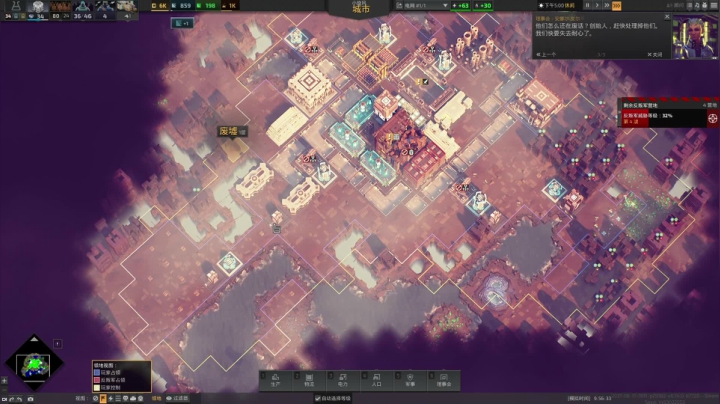Click the power grid icon beside 电网
The width and height of the screenshot is (720, 404).
tap(399, 6)
